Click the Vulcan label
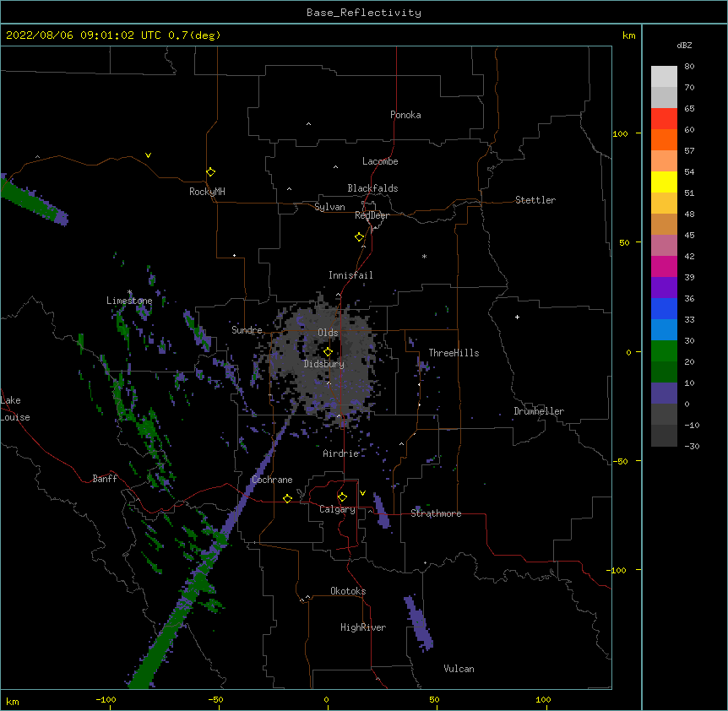 pyautogui.click(x=459, y=669)
